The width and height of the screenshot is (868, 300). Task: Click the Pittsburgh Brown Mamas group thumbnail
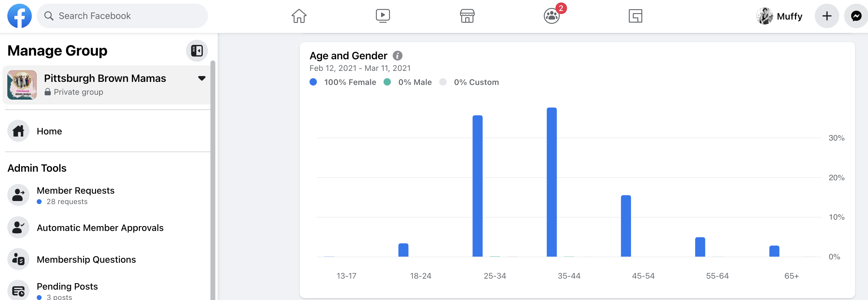coord(22,85)
